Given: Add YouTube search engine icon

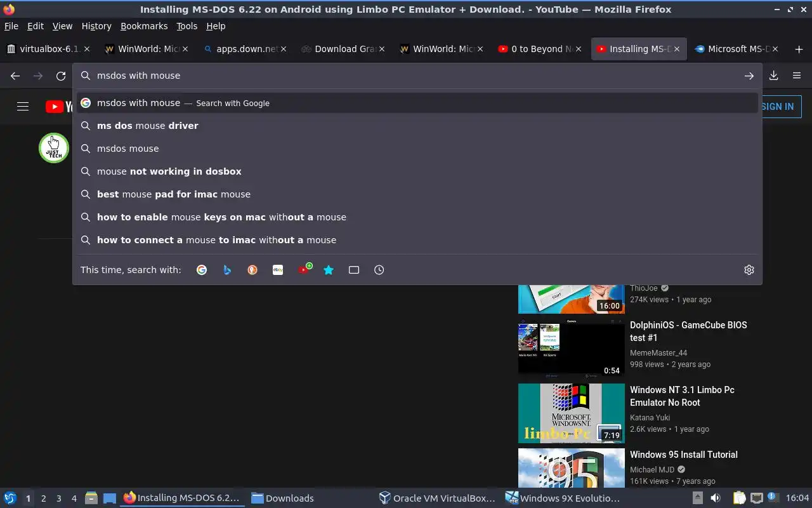Looking at the screenshot, I should point(304,269).
